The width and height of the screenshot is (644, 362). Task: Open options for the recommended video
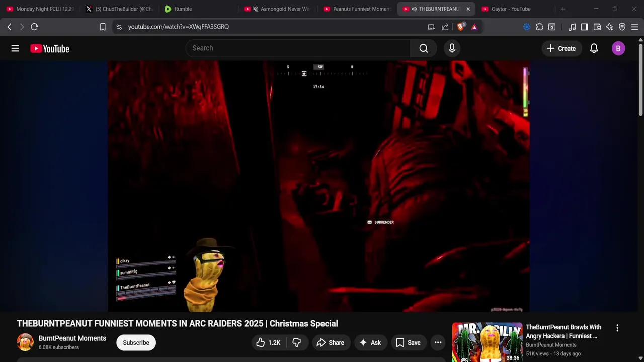[x=617, y=328]
